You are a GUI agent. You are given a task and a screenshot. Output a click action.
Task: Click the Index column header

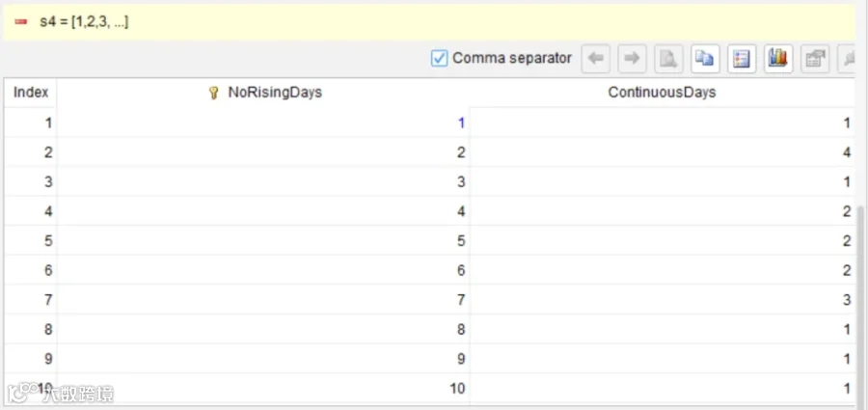pyautogui.click(x=31, y=93)
